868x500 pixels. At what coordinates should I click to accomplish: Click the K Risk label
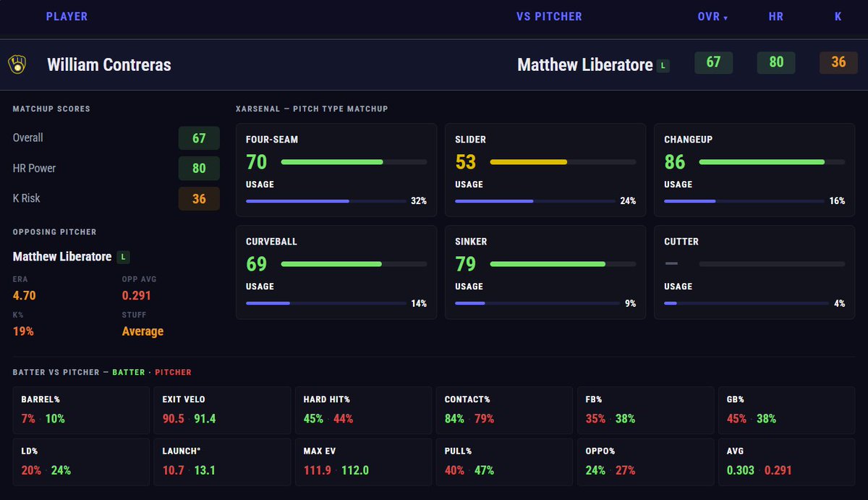click(x=27, y=198)
